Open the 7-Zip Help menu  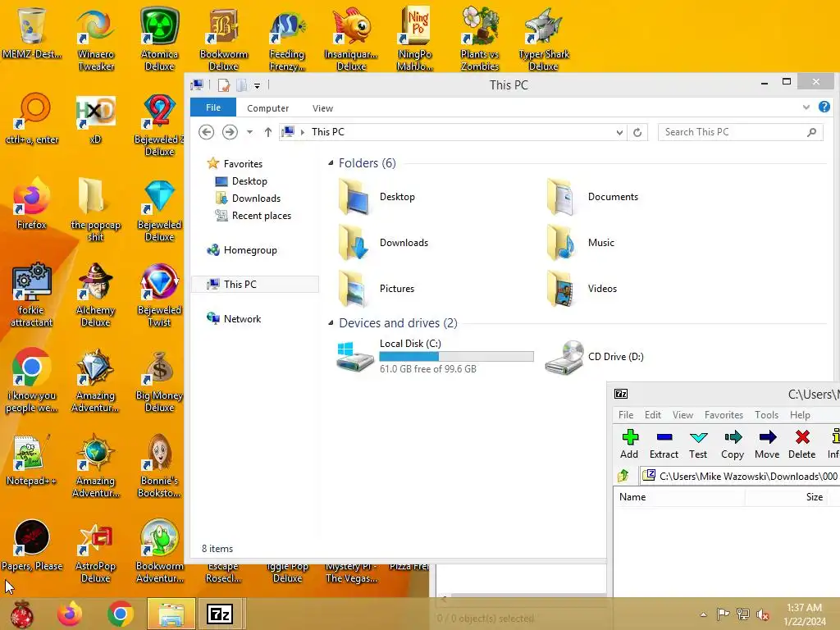(x=800, y=414)
